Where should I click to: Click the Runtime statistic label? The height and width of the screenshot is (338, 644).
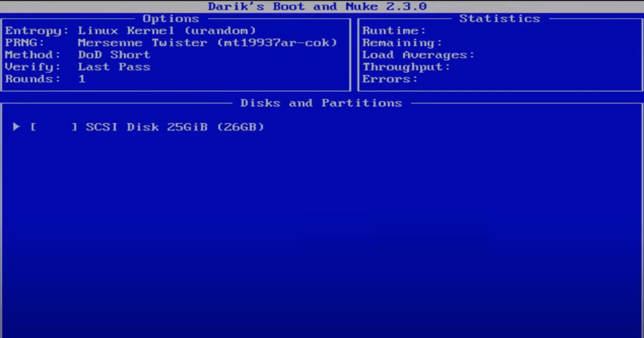coord(394,31)
